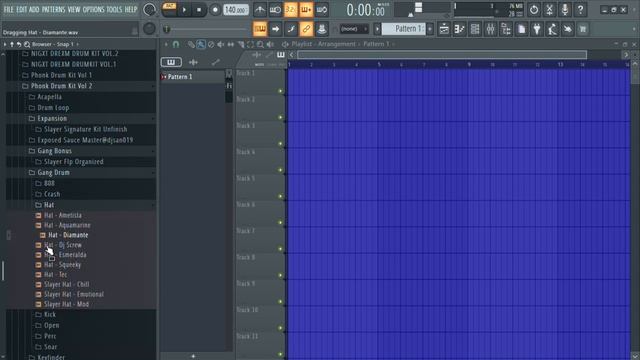Open the FILE menu
Viewport: 640px width, 360px height.
8,9
